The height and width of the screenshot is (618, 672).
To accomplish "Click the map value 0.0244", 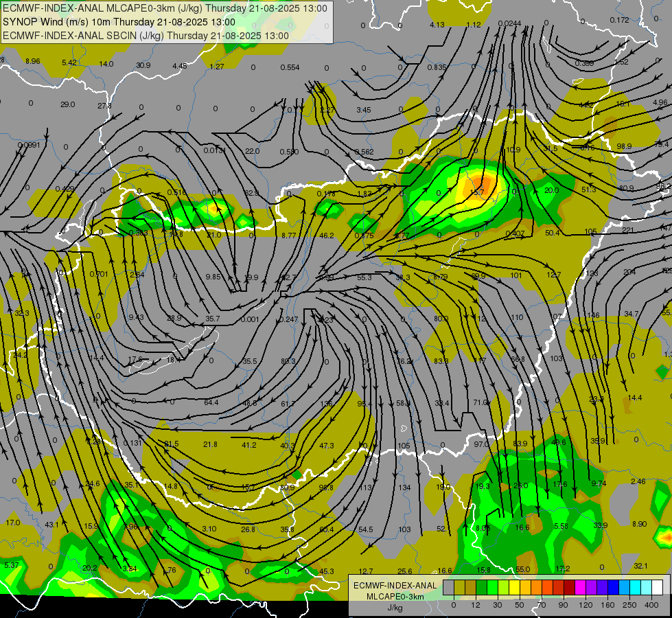I will [509, 23].
